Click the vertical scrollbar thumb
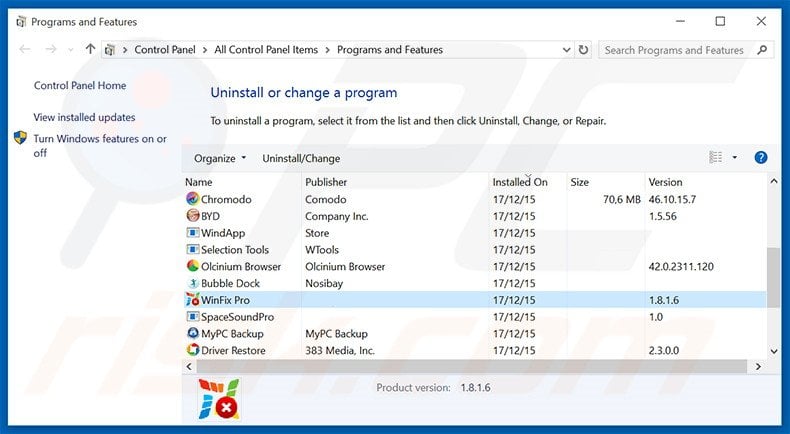 tap(774, 277)
